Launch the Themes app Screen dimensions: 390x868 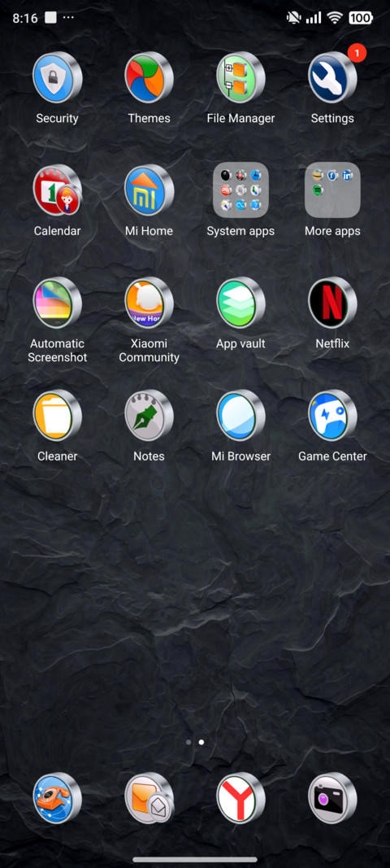click(x=149, y=77)
